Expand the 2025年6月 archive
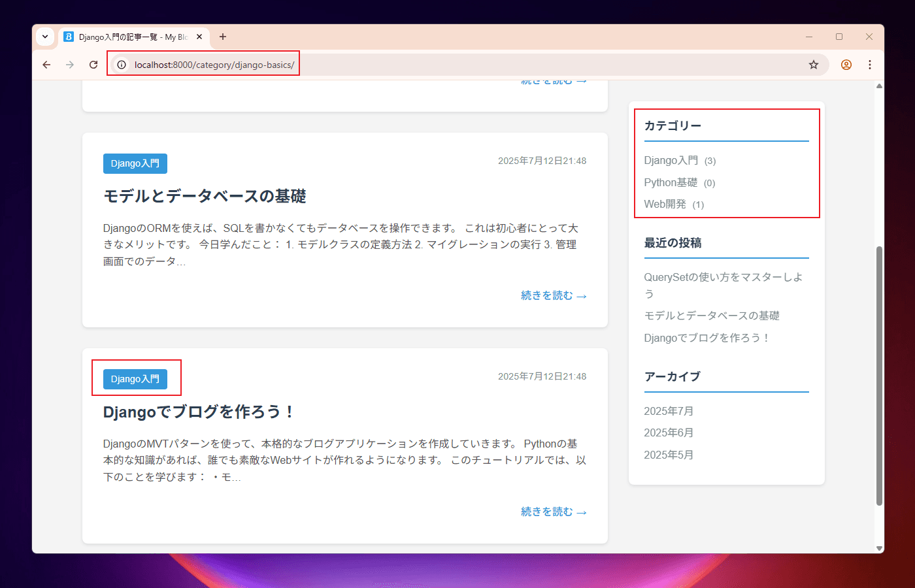Image resolution: width=915 pixels, height=588 pixels. click(x=669, y=433)
